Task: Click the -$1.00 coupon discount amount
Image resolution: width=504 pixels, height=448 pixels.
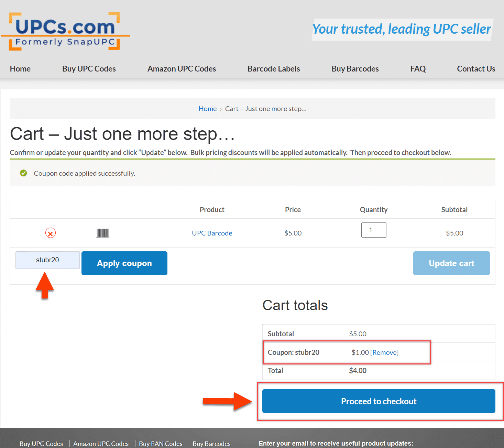Action: pyautogui.click(x=359, y=352)
